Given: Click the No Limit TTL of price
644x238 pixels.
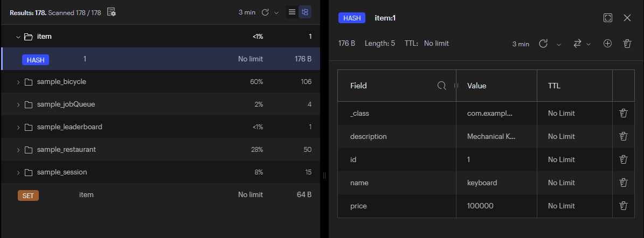Looking at the screenshot, I should click(x=562, y=206).
